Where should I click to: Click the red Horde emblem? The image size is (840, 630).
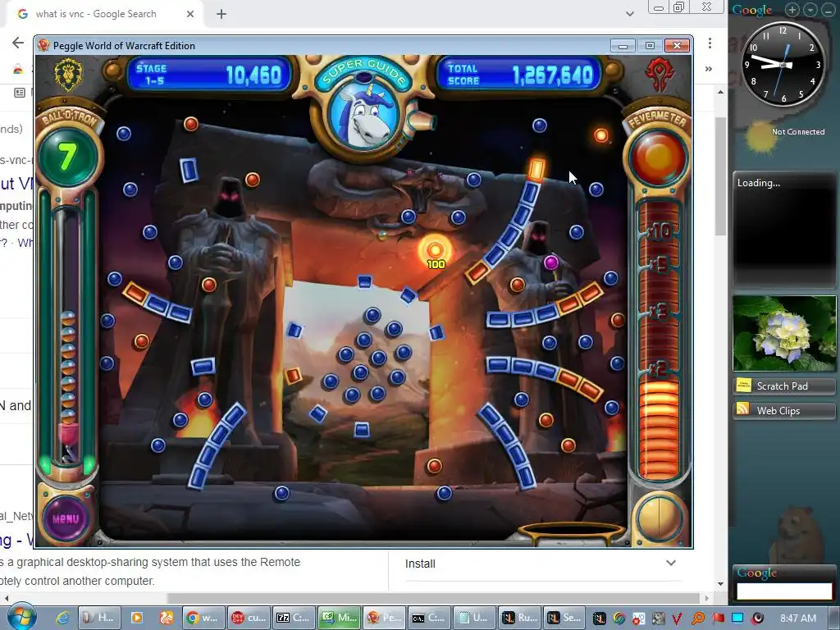659,74
